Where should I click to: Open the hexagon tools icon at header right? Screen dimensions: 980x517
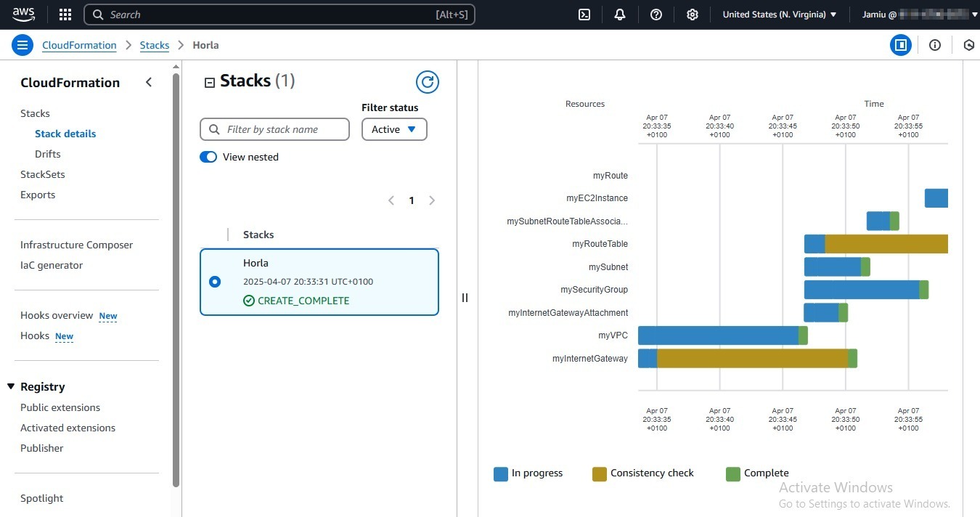(969, 45)
